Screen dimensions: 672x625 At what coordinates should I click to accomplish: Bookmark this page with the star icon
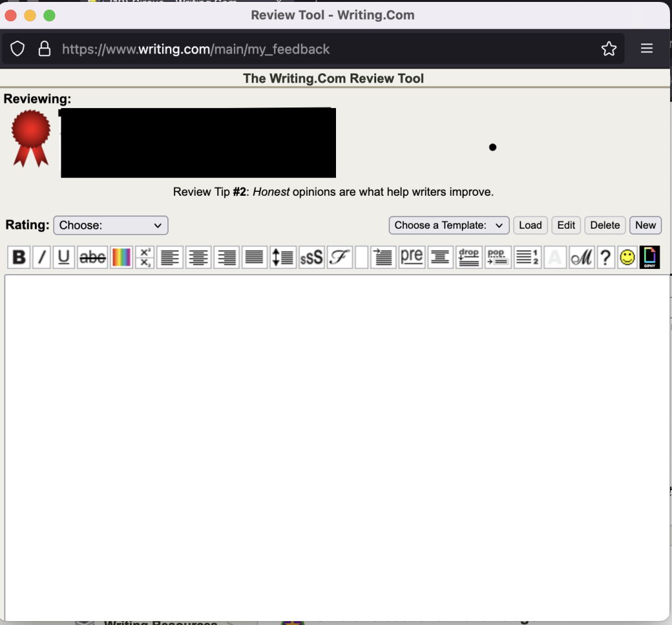pos(609,49)
